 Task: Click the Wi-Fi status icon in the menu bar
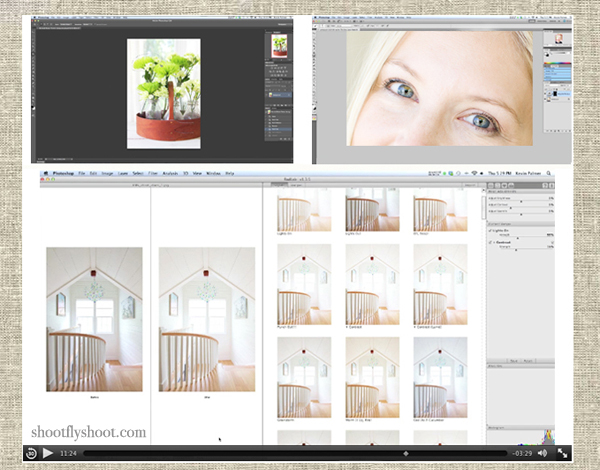[x=474, y=173]
